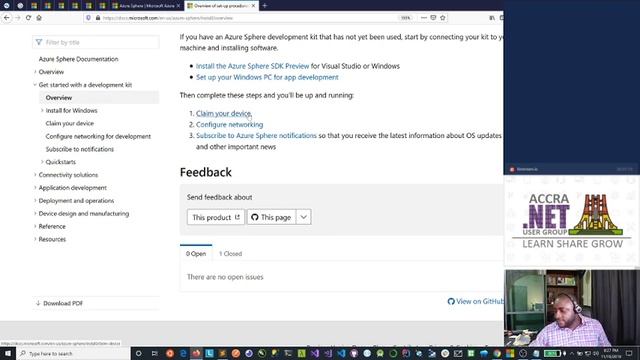The width and height of the screenshot is (640, 360).
Task: Switch to Firefox on the taskbar
Action: point(196,353)
